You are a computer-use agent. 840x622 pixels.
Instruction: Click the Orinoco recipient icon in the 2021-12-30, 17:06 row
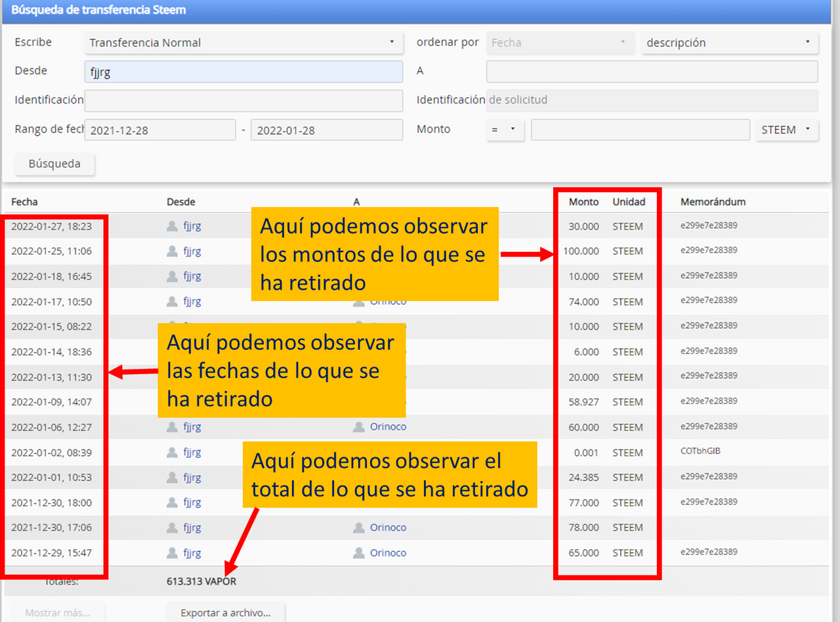pyautogui.click(x=358, y=528)
